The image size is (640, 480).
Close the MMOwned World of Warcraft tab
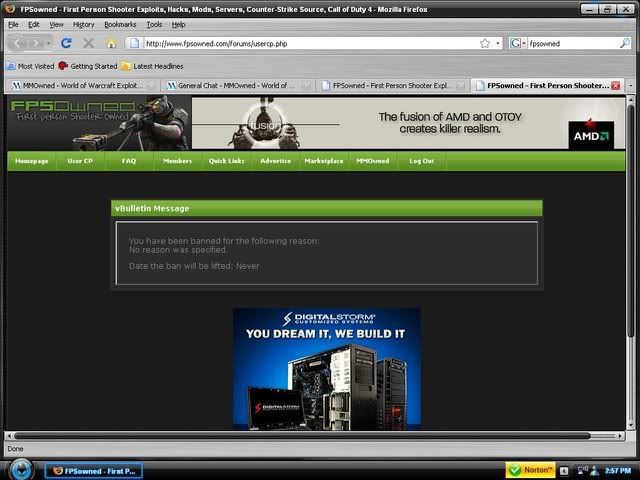(151, 86)
